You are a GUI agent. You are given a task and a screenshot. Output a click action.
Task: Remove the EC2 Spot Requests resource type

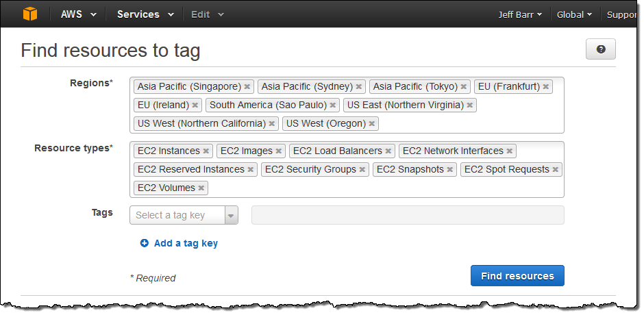point(556,170)
